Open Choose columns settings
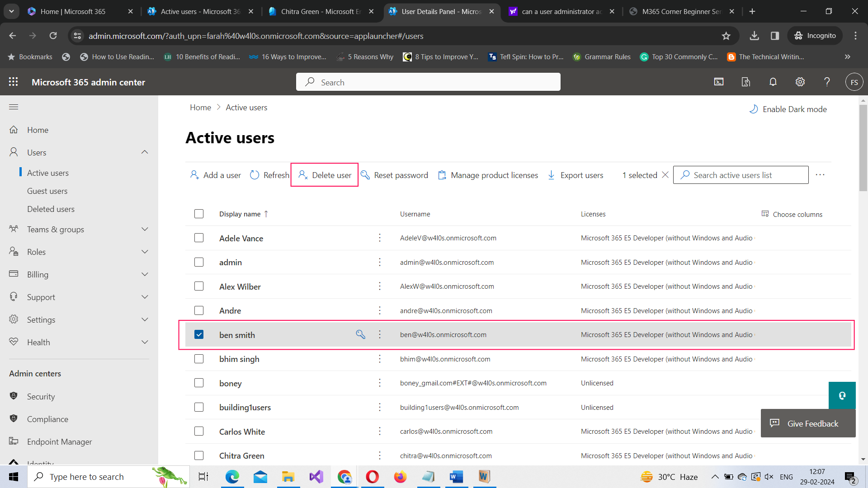 (x=797, y=214)
